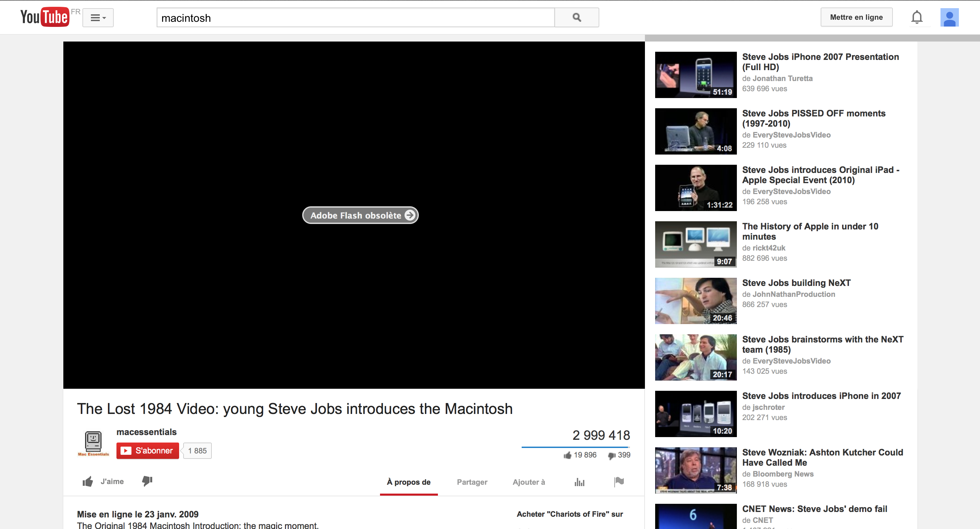Click Jonathan Turetta channel name
Image resolution: width=980 pixels, height=529 pixels.
click(x=783, y=78)
